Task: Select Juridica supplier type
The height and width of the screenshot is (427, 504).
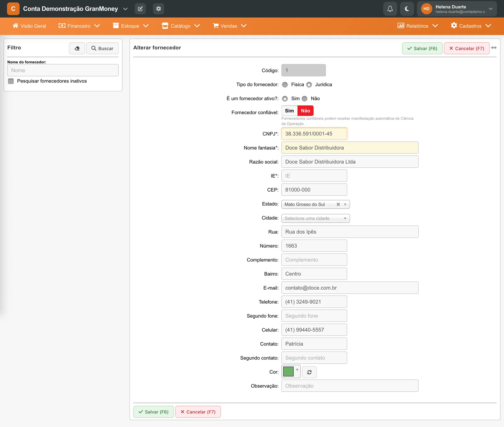Action: pos(309,85)
